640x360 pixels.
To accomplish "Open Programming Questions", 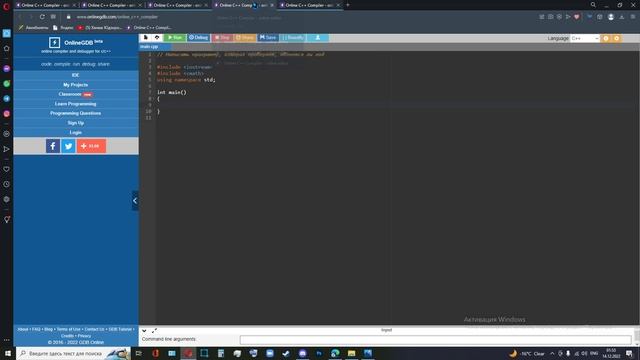I will [76, 113].
